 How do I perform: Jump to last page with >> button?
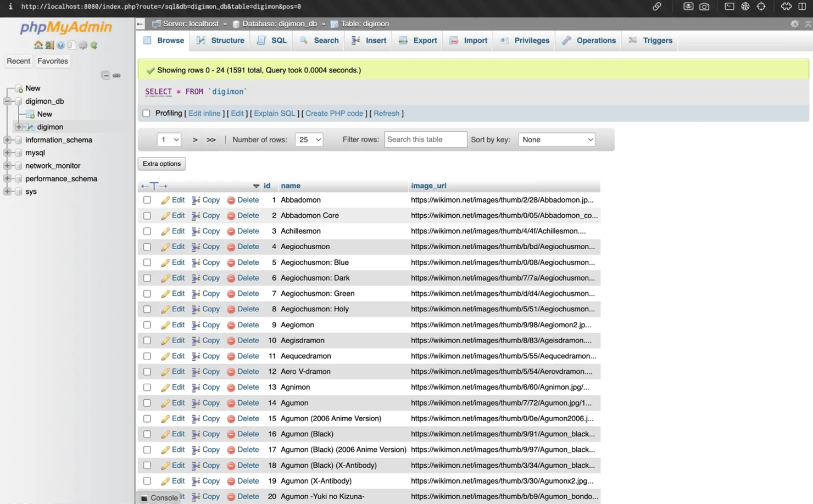pyautogui.click(x=211, y=140)
